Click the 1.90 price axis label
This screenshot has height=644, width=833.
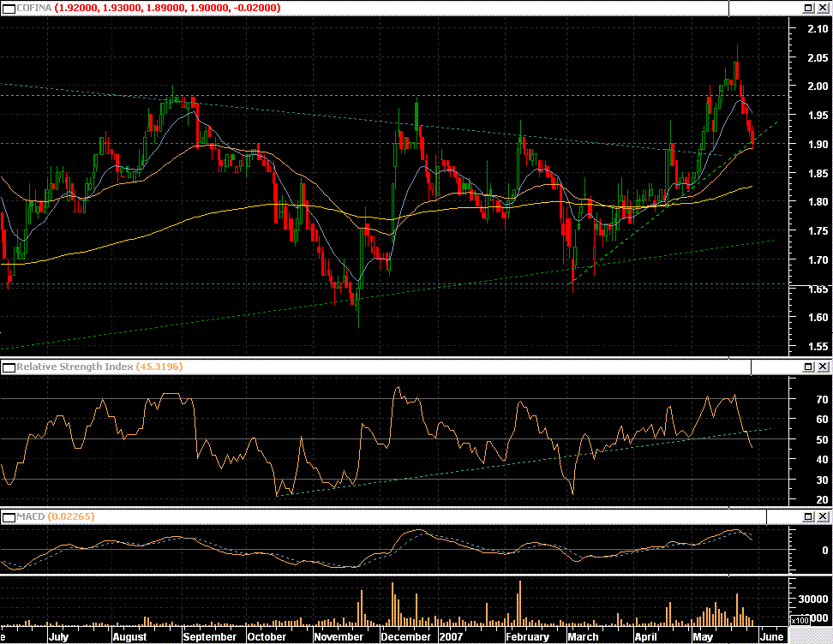[818, 144]
